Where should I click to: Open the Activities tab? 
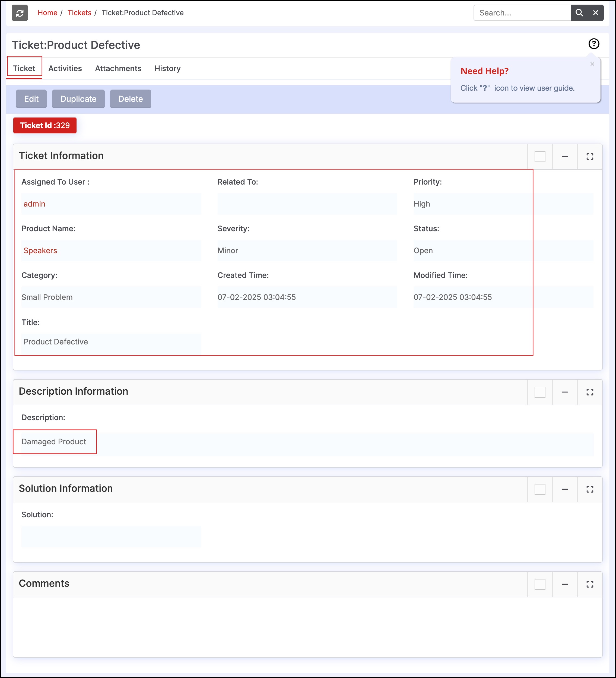[65, 68]
